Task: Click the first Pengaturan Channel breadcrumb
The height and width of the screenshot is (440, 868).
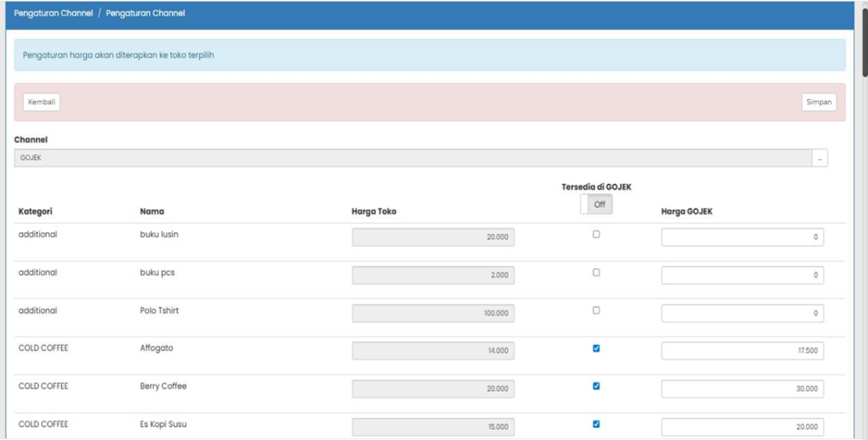Action: click(53, 14)
